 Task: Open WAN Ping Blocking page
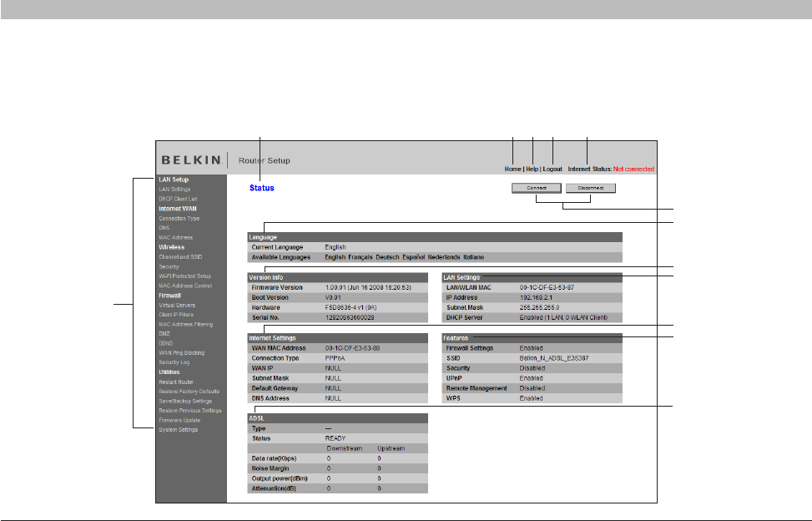181,353
